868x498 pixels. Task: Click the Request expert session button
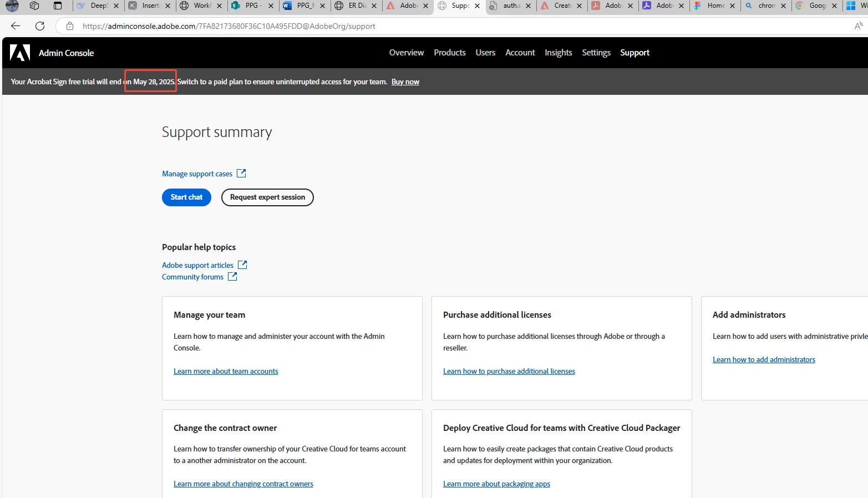[x=267, y=197]
